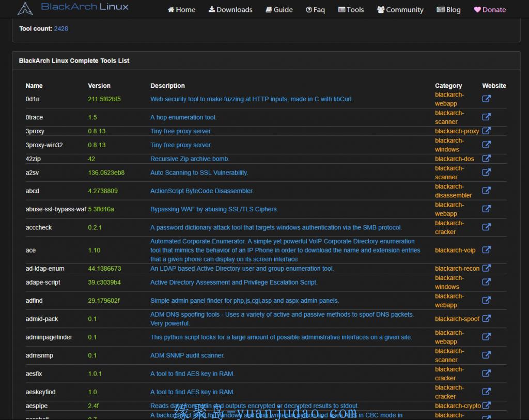Open website link icon for abuse-ssl-bypass-waf
The height and width of the screenshot is (420, 529).
486,209
